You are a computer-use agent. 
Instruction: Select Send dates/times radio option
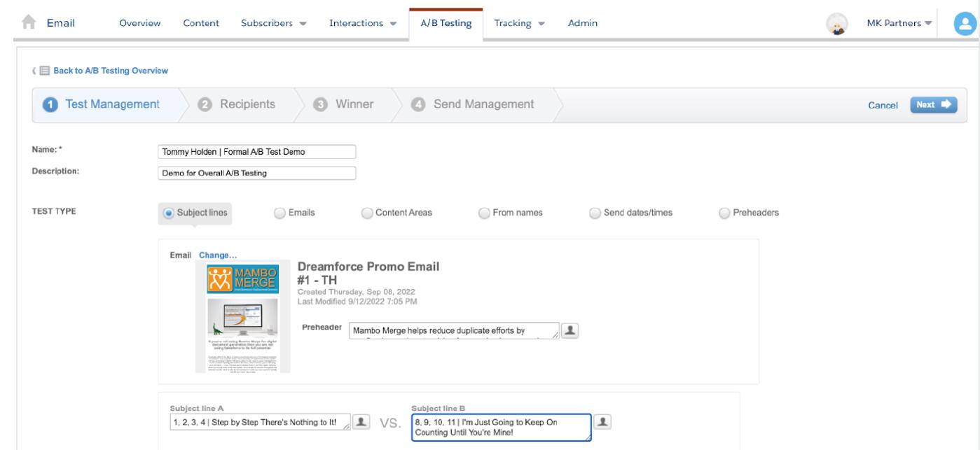(x=595, y=213)
